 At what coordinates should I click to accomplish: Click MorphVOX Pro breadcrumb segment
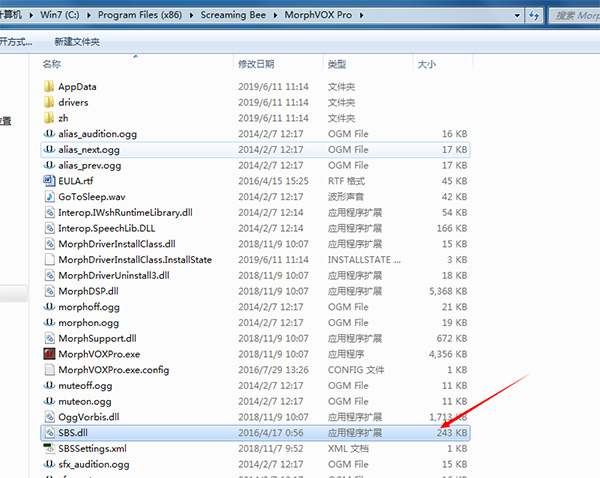point(318,15)
